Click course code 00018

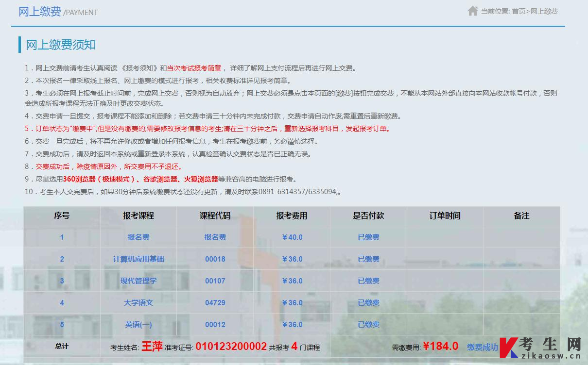pyautogui.click(x=215, y=259)
